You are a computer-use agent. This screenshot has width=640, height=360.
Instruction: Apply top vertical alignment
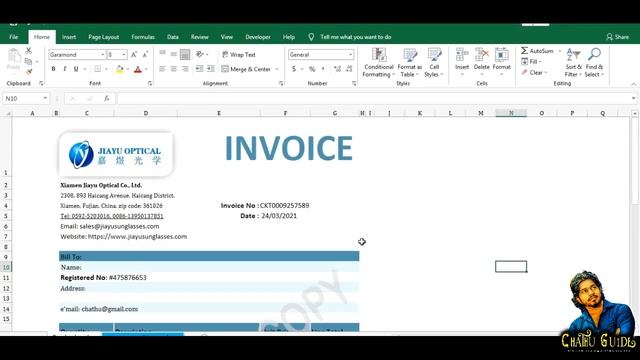(x=162, y=53)
